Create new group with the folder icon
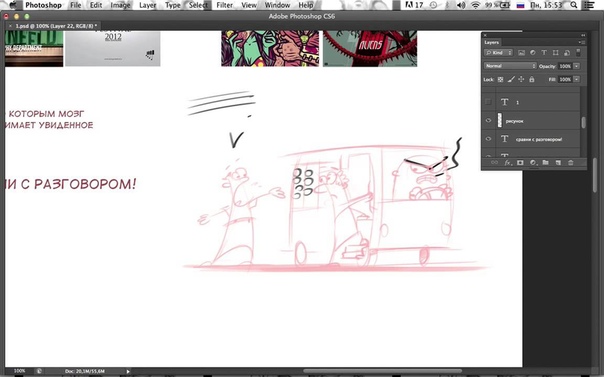604x377 pixels. pyautogui.click(x=545, y=163)
